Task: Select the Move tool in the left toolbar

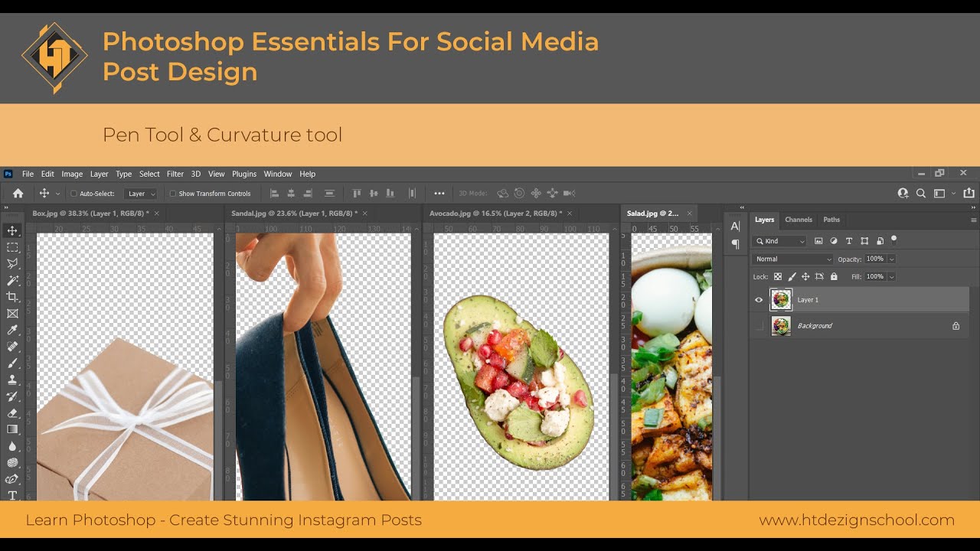Action: pyautogui.click(x=12, y=230)
